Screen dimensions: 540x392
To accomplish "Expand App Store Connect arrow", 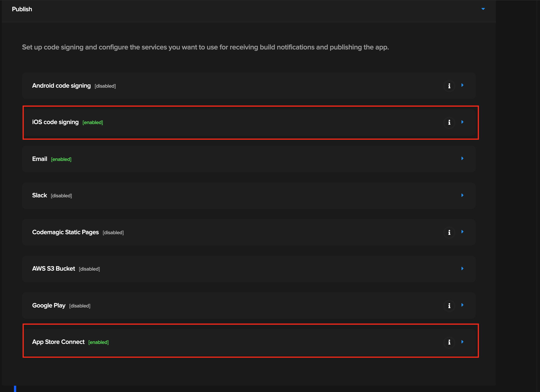I will click(462, 342).
